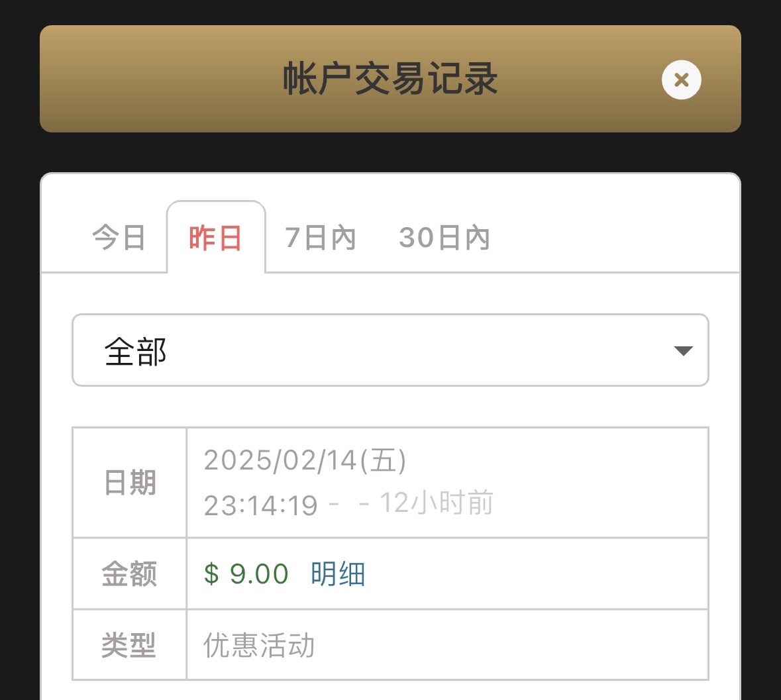Select the 优惠活动 type value
The height and width of the screenshot is (700, 781).
pos(259,645)
